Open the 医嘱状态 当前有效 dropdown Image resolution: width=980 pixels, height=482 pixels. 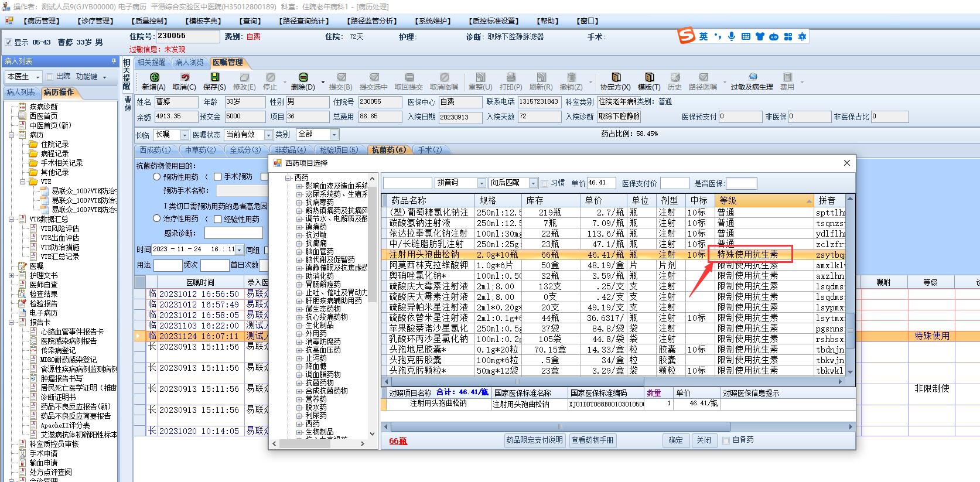click(268, 135)
